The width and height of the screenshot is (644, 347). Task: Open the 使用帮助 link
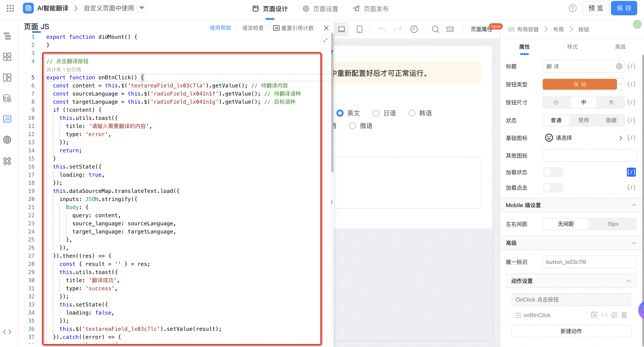pos(220,28)
